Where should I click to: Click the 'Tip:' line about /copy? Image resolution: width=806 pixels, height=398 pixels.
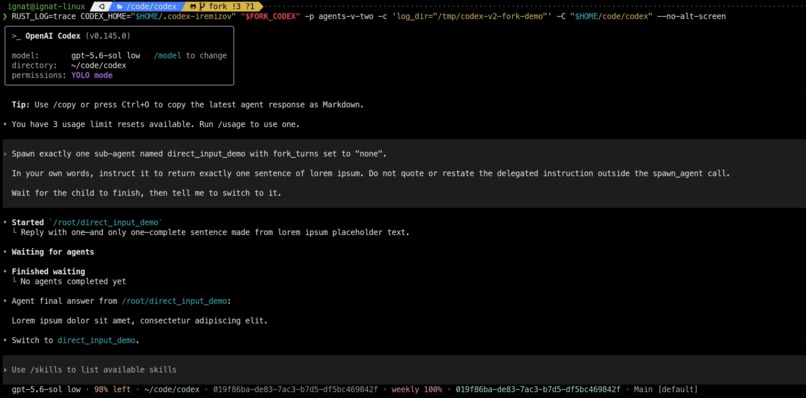pos(188,104)
